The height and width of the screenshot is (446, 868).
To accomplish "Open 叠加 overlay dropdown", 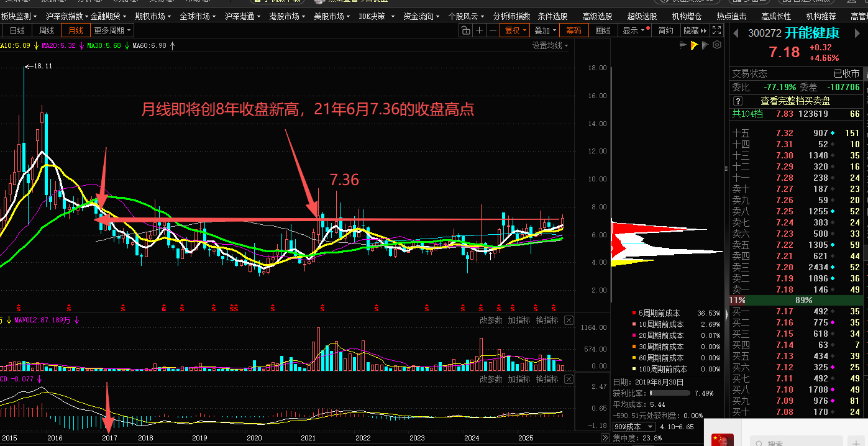I will (x=545, y=30).
